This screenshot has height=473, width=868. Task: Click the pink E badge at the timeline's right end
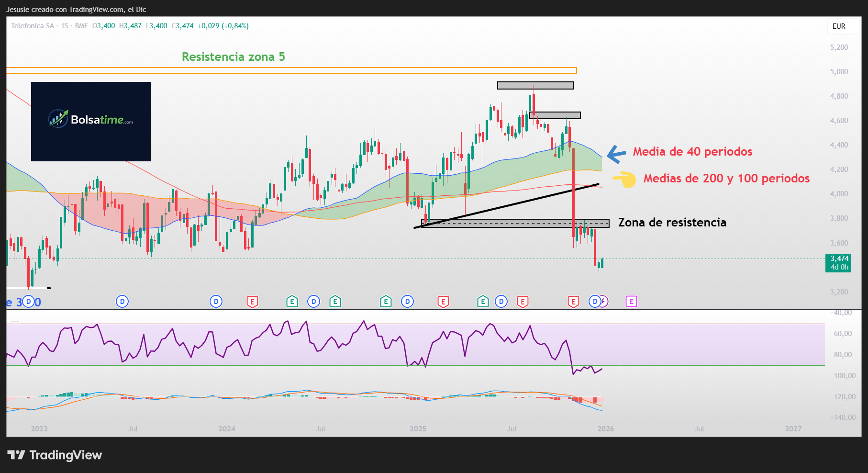tap(632, 302)
